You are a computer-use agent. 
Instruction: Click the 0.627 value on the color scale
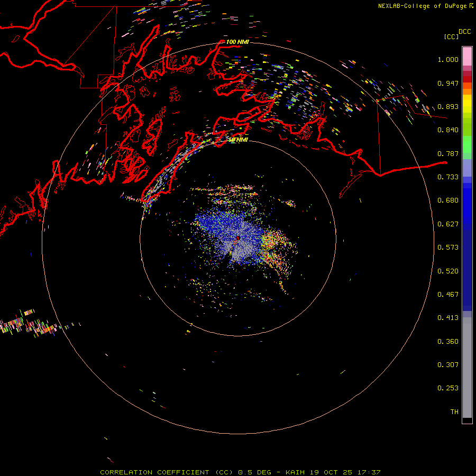click(x=448, y=224)
